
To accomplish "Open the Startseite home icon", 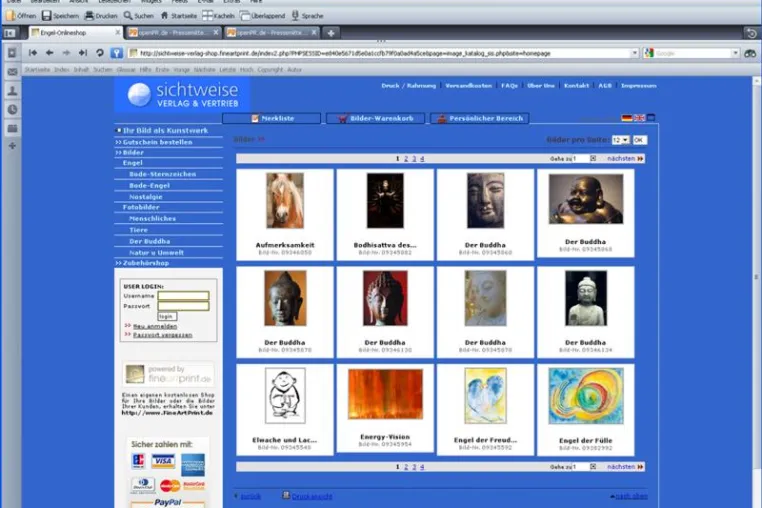I will [165, 16].
